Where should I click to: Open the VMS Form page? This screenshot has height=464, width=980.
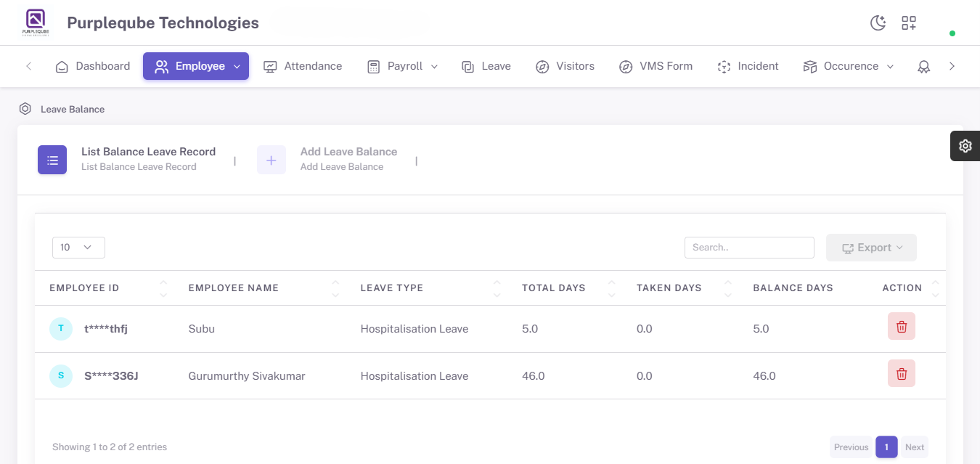pos(656,66)
